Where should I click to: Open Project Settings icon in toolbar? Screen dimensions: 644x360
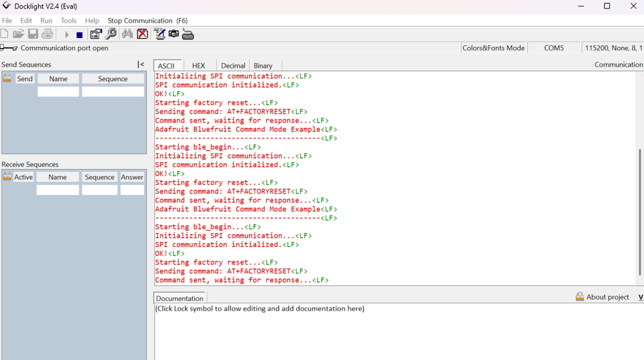pos(95,34)
